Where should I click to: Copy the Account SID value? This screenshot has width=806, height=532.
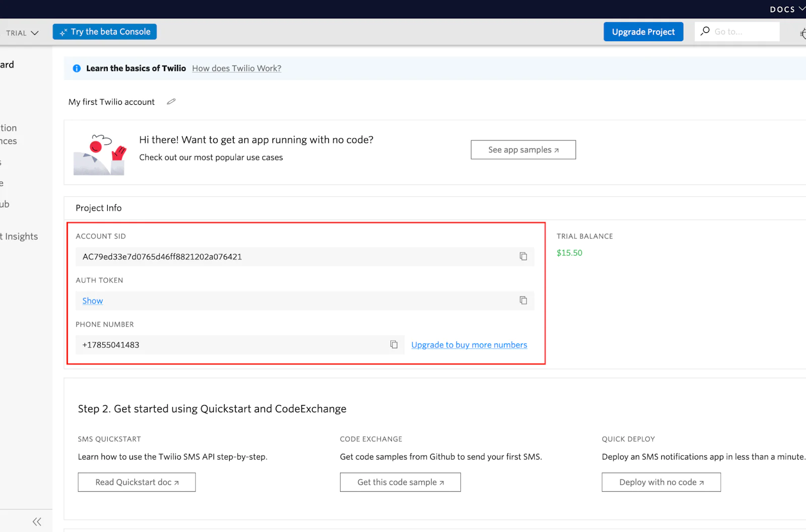523,257
